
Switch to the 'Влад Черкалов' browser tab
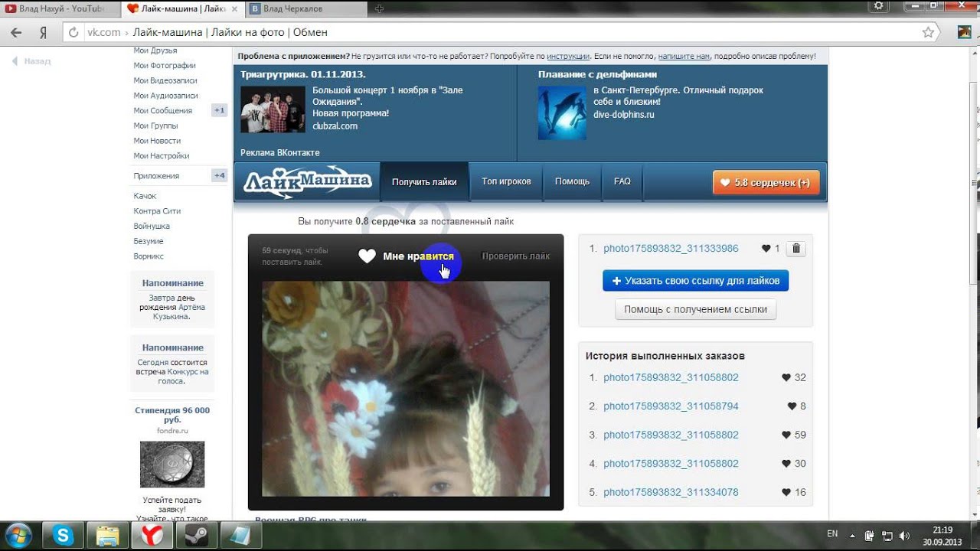click(303, 9)
